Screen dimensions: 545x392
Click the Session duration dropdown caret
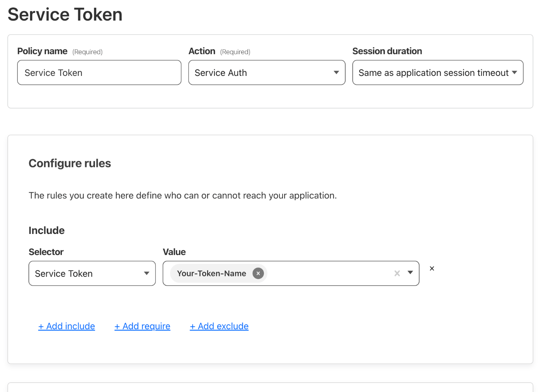pyautogui.click(x=515, y=72)
